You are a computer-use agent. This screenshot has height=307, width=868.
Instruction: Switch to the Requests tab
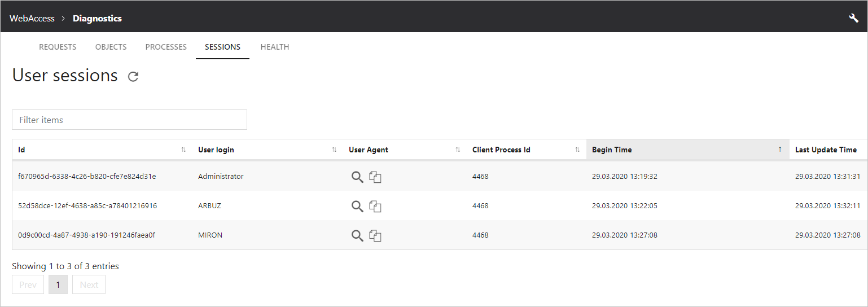[58, 47]
